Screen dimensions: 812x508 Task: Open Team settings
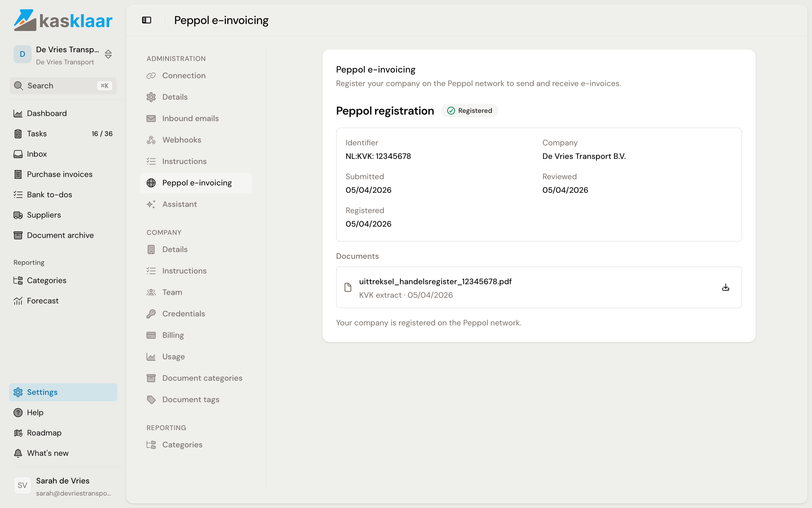[x=196, y=292]
